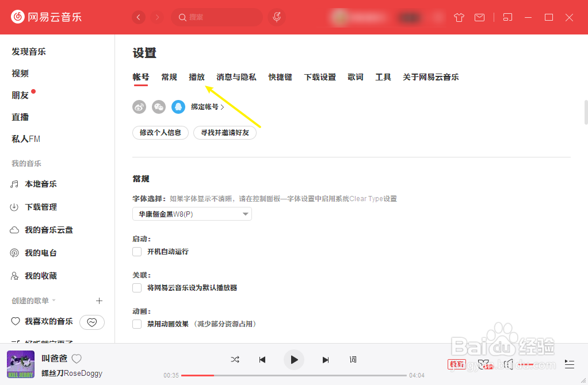Switch to 常规 settings tab
588x385 pixels.
(169, 77)
